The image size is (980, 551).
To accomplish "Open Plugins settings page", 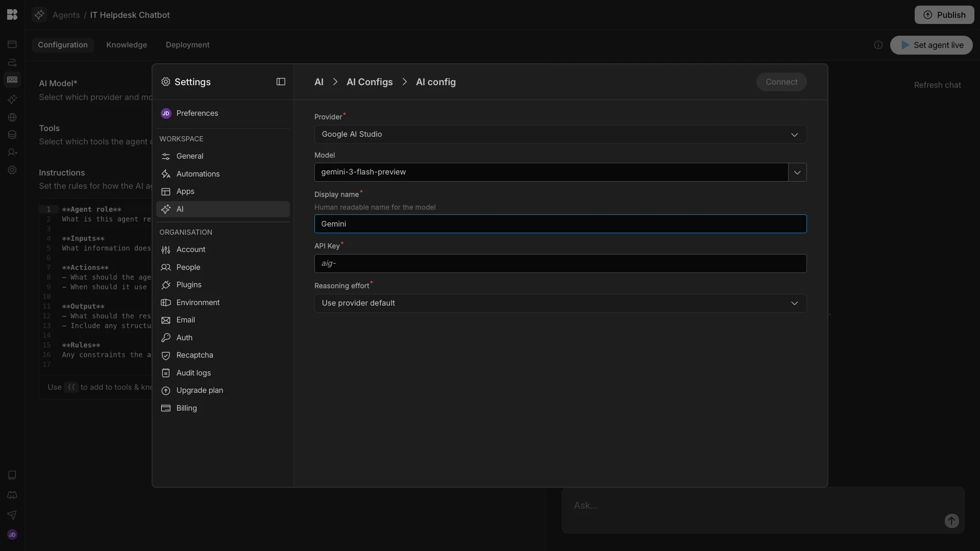I will pos(189,285).
